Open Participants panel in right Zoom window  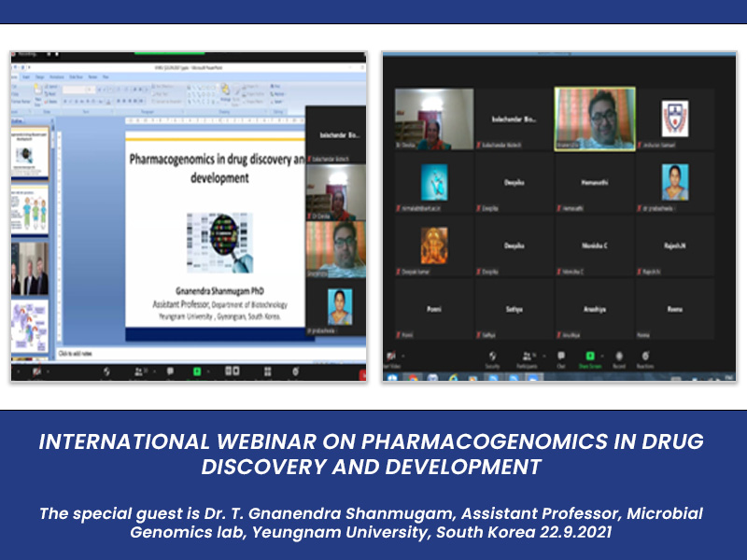click(x=528, y=357)
